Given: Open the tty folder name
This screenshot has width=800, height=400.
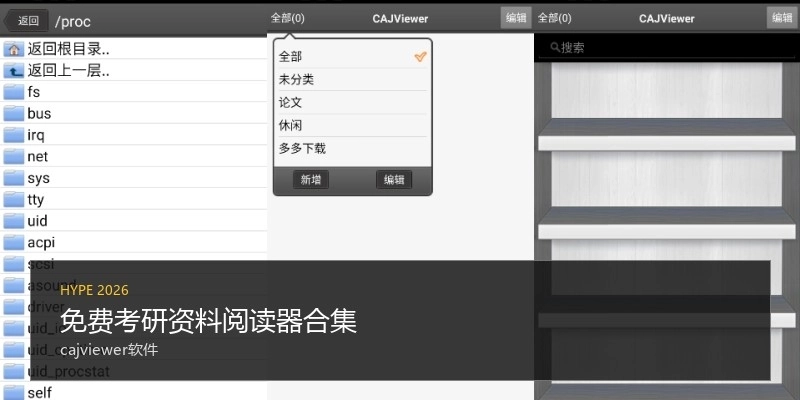Looking at the screenshot, I should click(x=36, y=199).
